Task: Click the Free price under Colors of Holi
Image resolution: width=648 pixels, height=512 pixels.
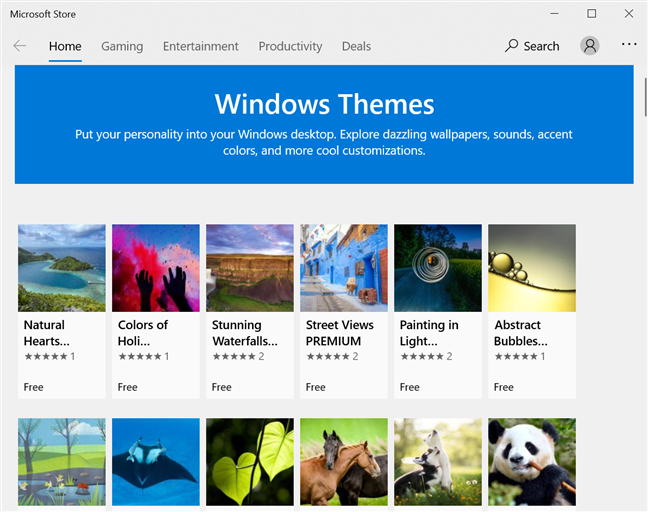Action: [127, 387]
